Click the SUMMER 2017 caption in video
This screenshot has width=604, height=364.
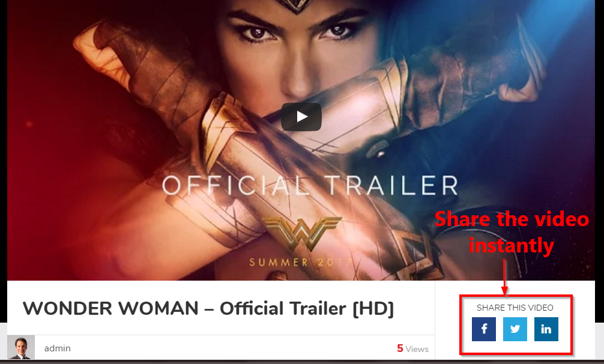[300, 263]
